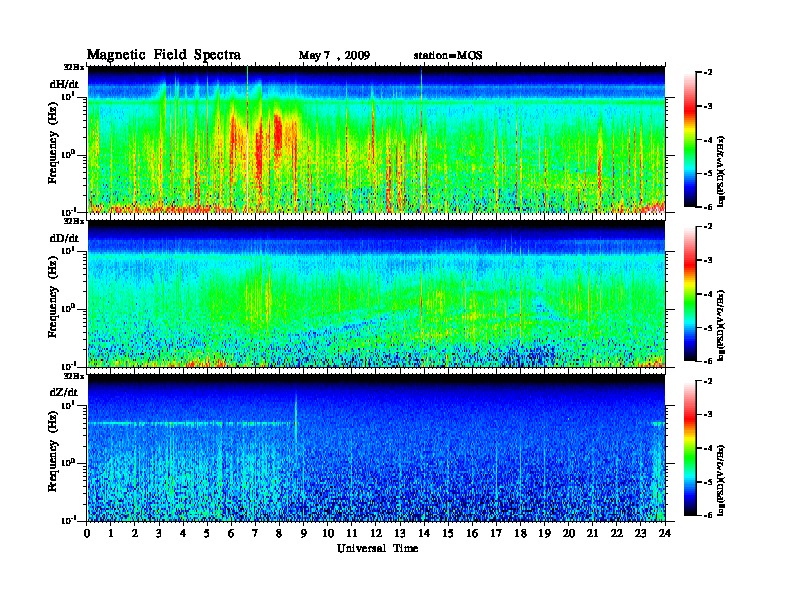
Task: Click the 10^0 frequency tick of dD/dt panel
Action: coord(68,308)
